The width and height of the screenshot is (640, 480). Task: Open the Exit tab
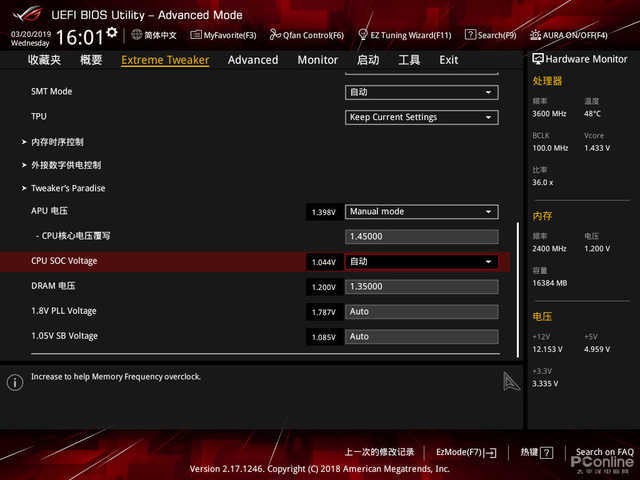click(x=449, y=60)
